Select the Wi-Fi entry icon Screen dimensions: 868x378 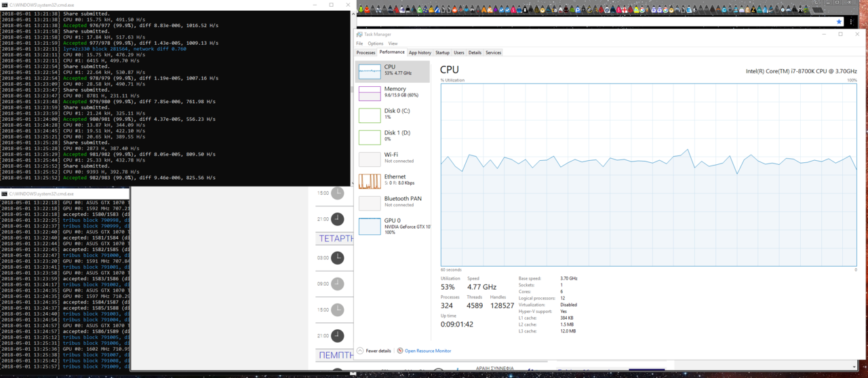pos(370,159)
